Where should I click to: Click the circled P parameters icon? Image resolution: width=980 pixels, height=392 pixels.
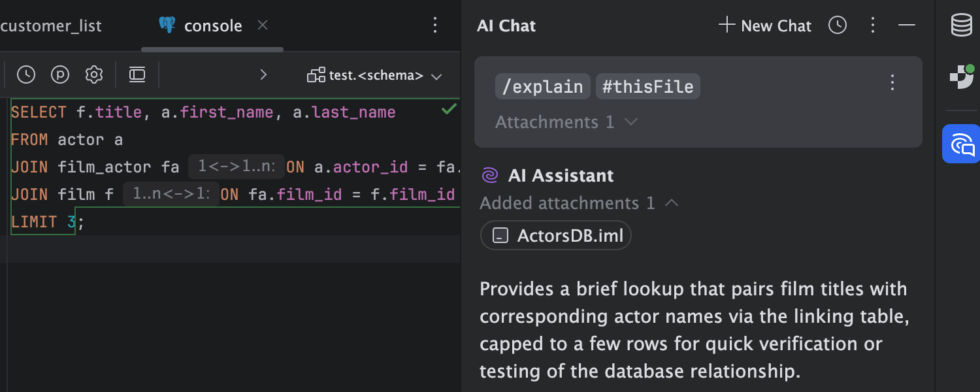pos(60,74)
